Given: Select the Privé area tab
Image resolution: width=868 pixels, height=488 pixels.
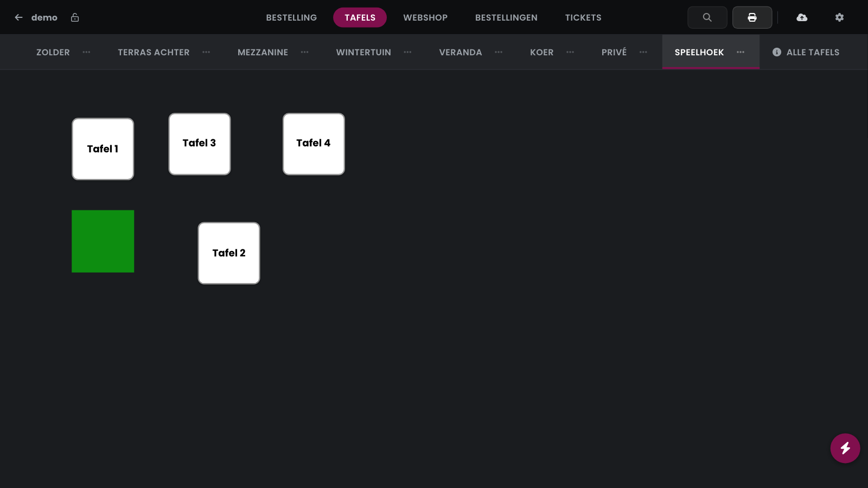Looking at the screenshot, I should pyautogui.click(x=614, y=52).
